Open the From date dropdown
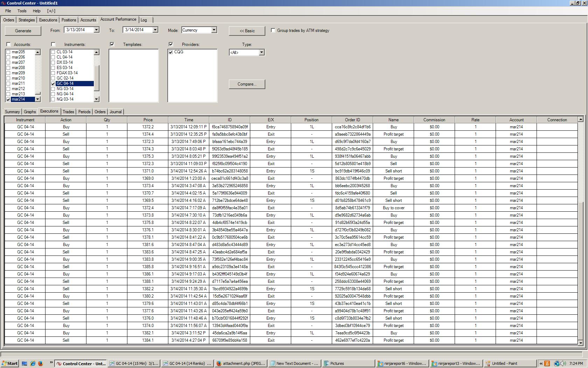Image resolution: width=588 pixels, height=368 pixels. tap(96, 30)
